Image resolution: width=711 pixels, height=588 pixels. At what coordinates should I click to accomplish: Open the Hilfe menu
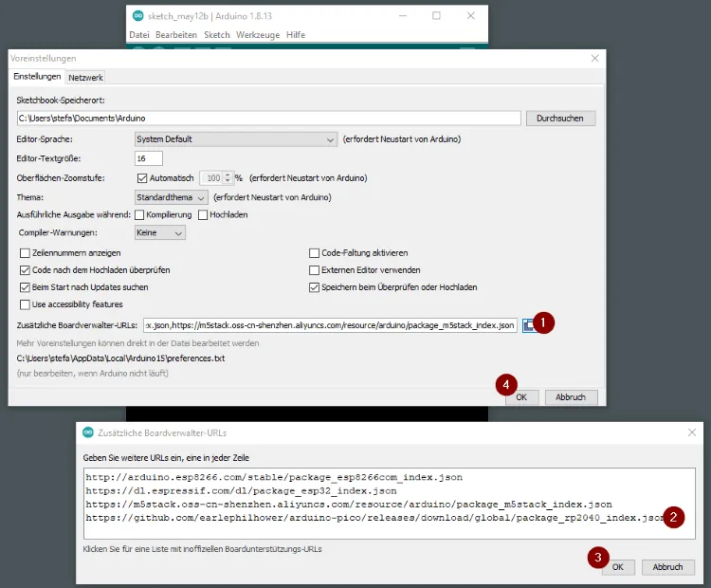pos(296,35)
